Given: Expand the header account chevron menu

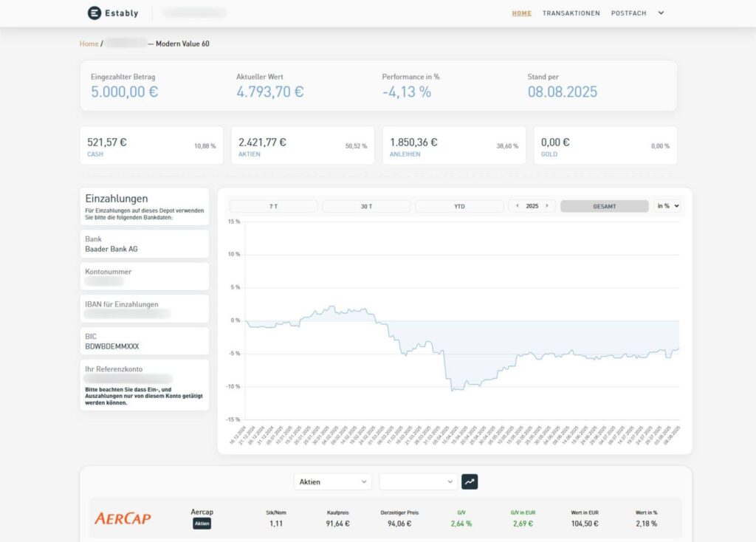Looking at the screenshot, I should click(x=661, y=13).
